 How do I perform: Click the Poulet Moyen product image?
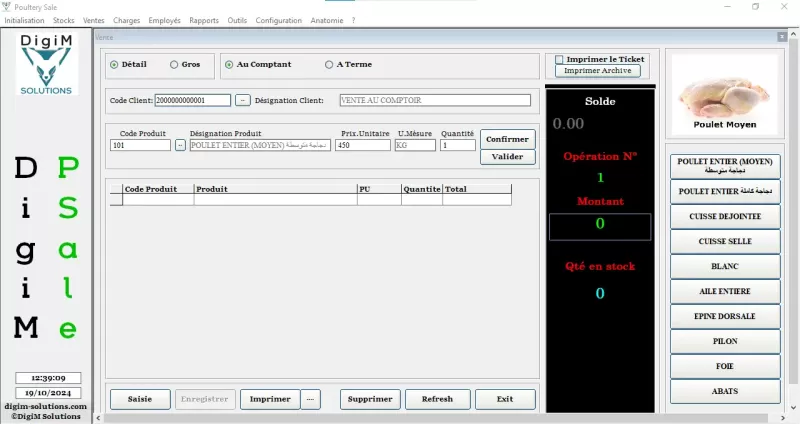[724, 92]
